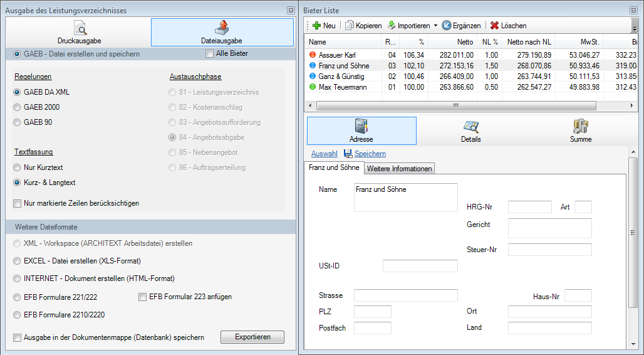This screenshot has height=355, width=644.
Task: Click the address form vertical scrollbar thumb
Action: coord(633,233)
